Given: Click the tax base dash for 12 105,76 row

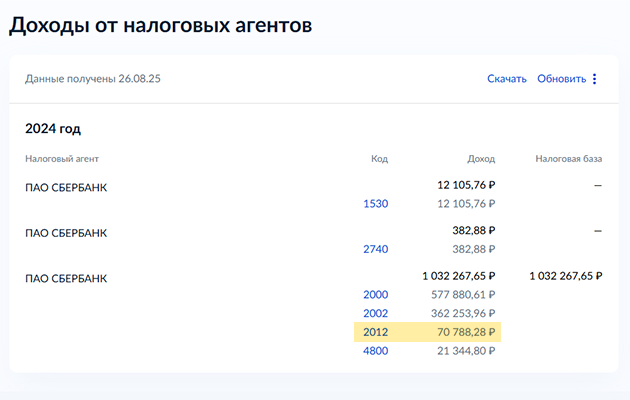Looking at the screenshot, I should pos(598,185).
